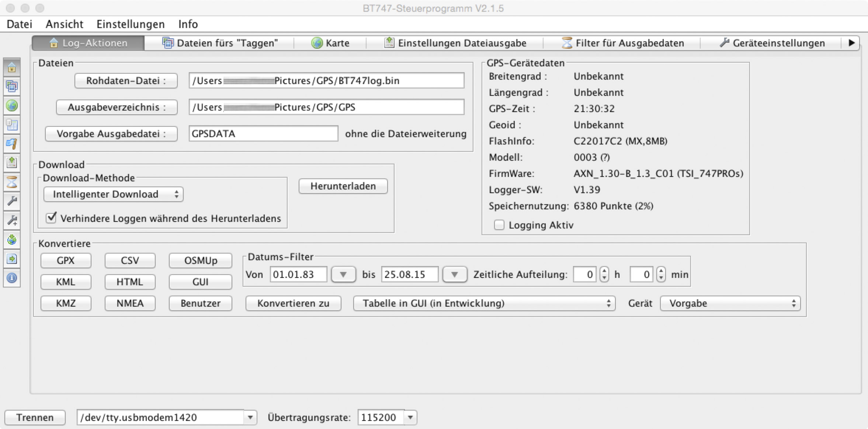The image size is (868, 429).
Task: Click the plain wrench icon in sidebar
Action: pyautogui.click(x=12, y=201)
